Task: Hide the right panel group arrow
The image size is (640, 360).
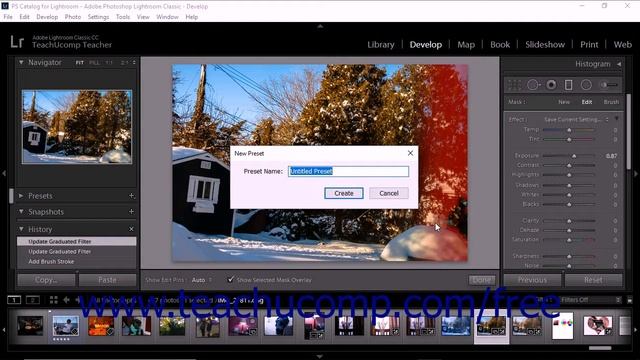Action: coord(636,173)
